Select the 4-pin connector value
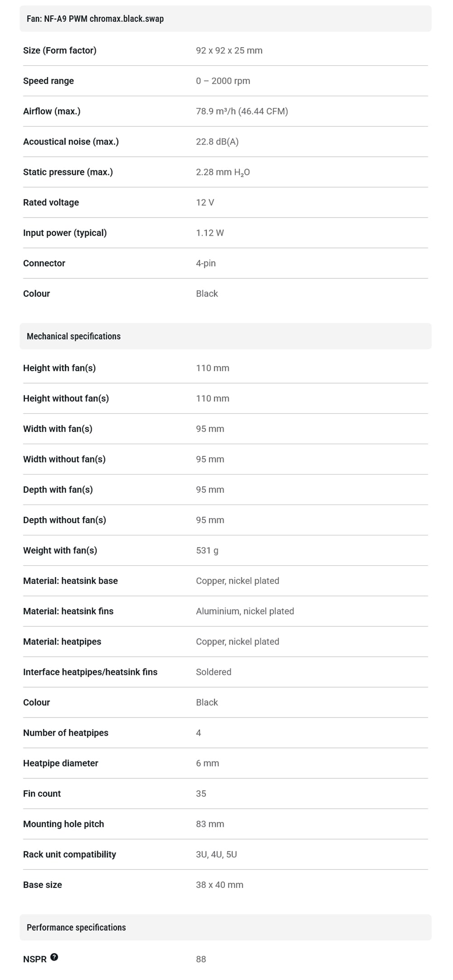 click(x=206, y=263)
